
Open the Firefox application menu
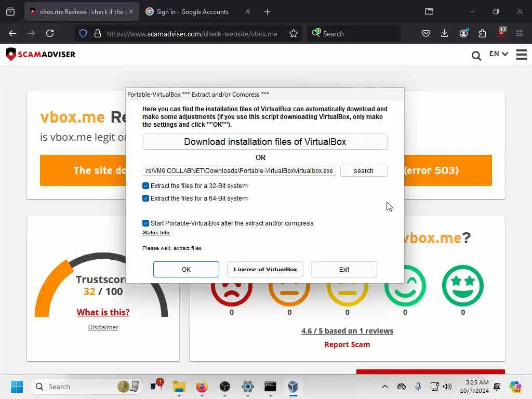tap(520, 33)
